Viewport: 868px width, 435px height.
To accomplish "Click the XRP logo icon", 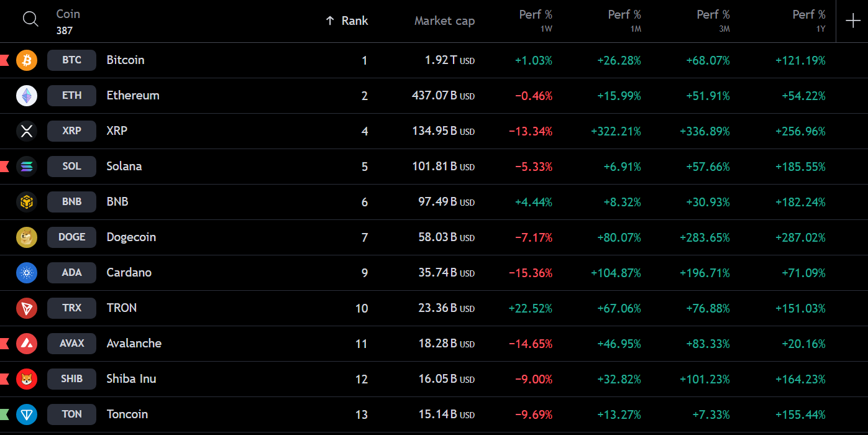I will (27, 131).
